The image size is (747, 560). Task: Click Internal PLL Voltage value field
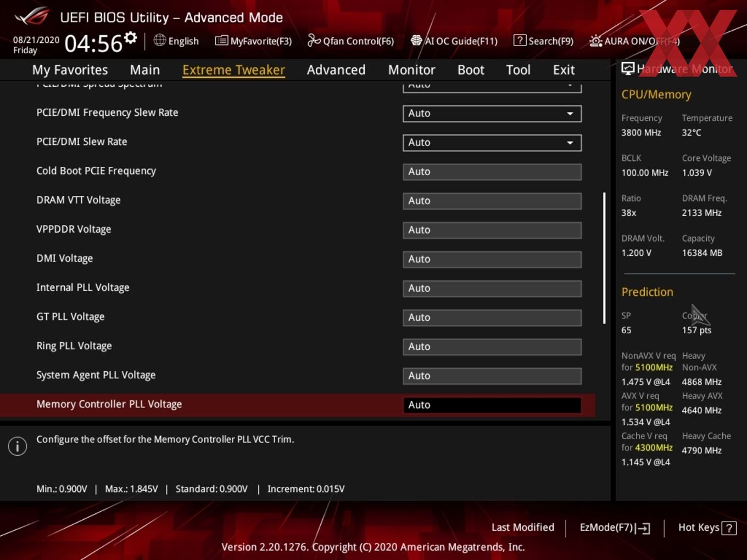[x=492, y=288]
